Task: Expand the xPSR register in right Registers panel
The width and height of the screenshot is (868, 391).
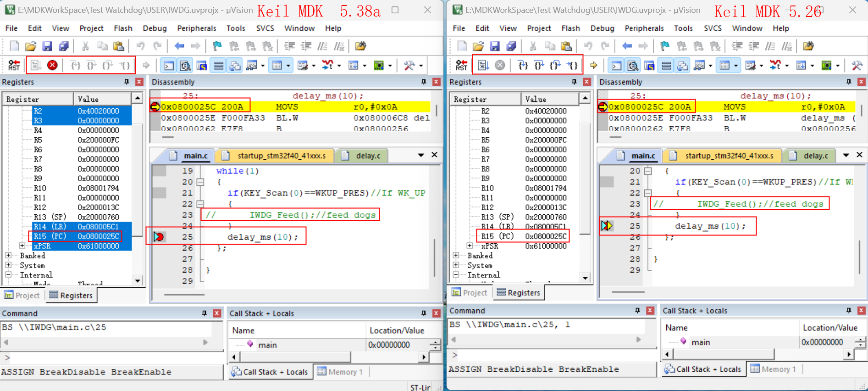Action: pos(470,246)
